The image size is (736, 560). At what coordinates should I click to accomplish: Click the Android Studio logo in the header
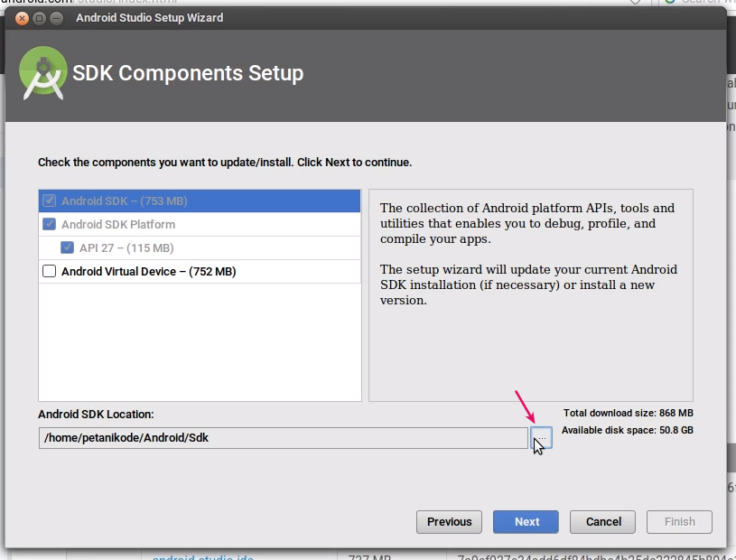[41, 72]
